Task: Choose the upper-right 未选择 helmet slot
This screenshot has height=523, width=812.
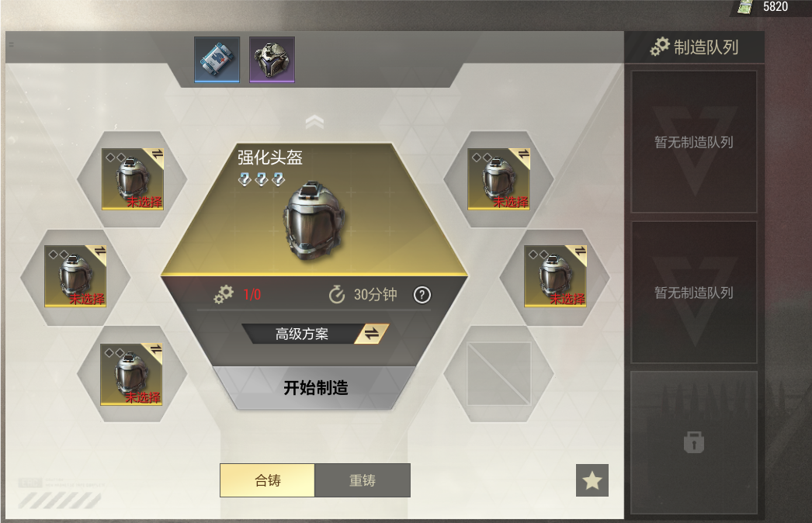Action: pyautogui.click(x=498, y=179)
